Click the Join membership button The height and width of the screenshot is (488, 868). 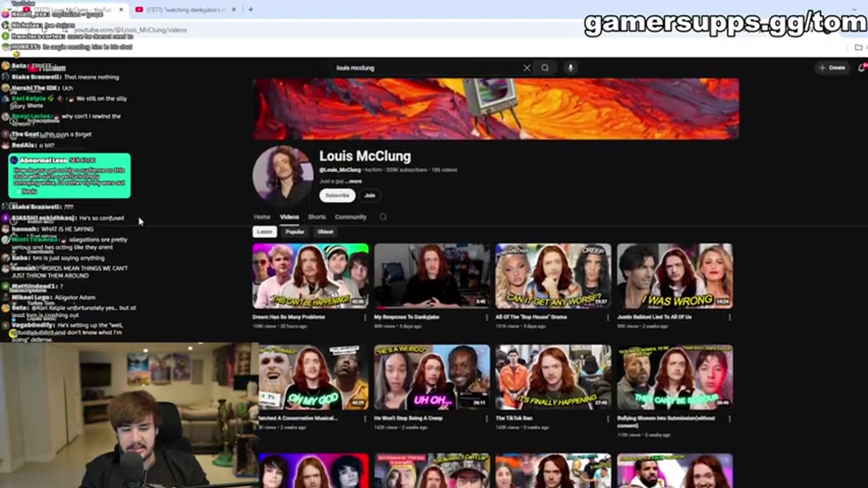pos(370,195)
